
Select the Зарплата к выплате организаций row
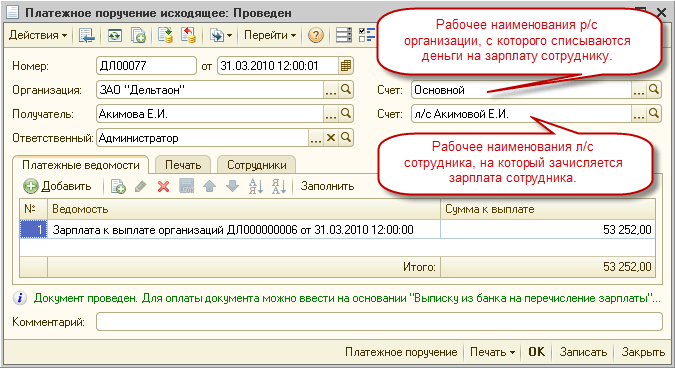[x=244, y=229]
